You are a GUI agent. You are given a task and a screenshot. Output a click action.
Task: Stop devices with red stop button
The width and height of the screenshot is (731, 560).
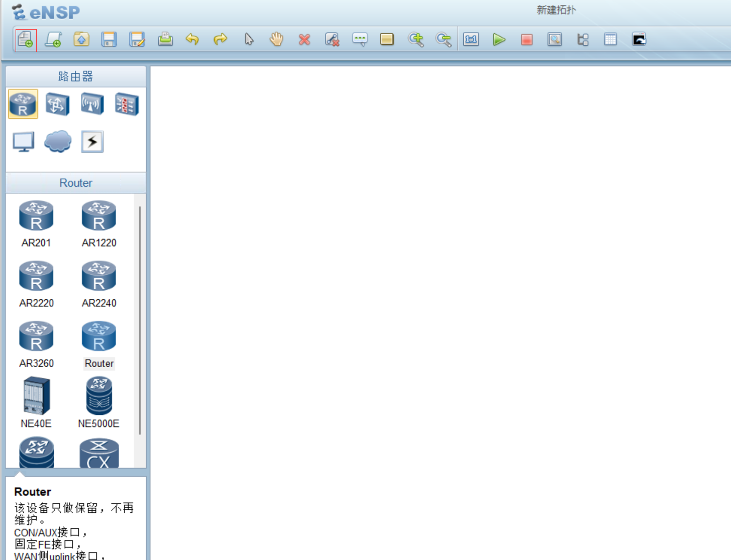[x=527, y=40]
